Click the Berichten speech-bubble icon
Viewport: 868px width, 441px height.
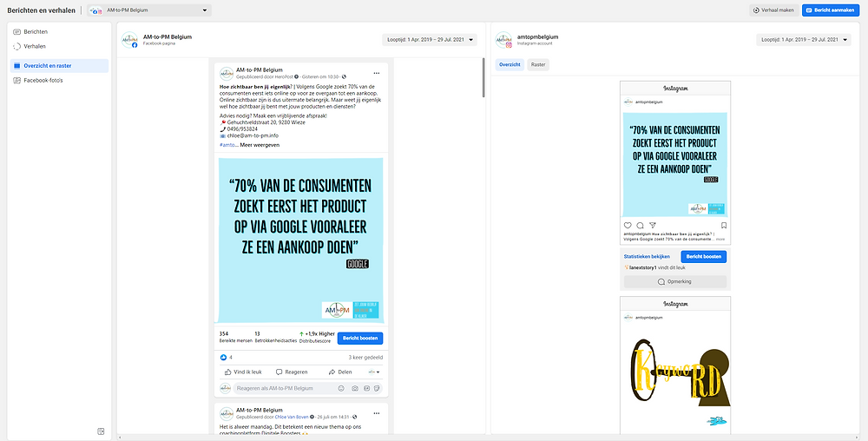[x=17, y=32]
